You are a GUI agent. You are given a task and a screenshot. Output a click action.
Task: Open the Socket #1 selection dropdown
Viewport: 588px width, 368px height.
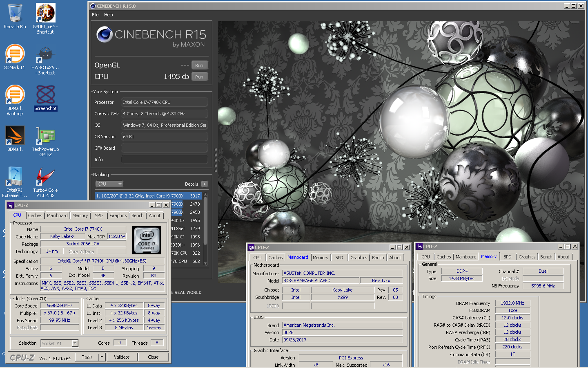[x=60, y=343]
